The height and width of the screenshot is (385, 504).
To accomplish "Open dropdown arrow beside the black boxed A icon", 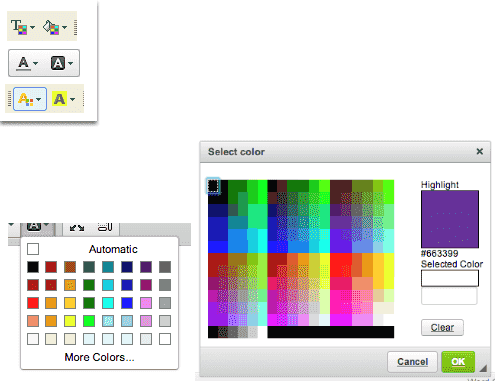I will pos(70,63).
